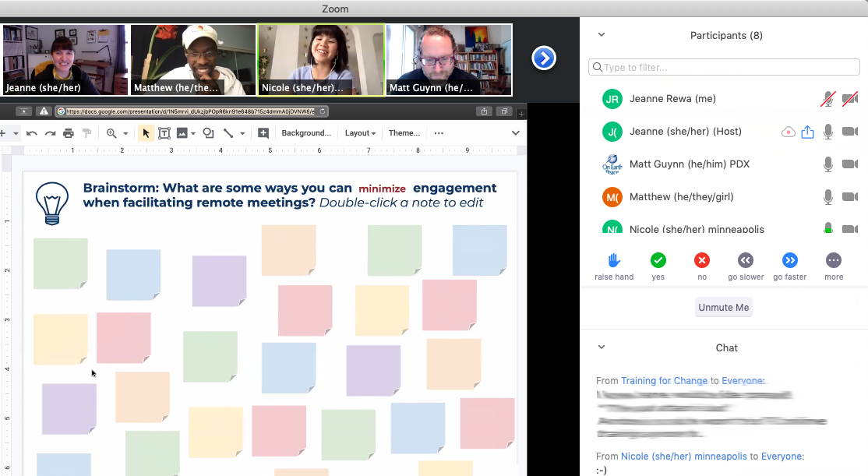
Task: Undo the last action in Slides toolbar
Action: [31, 133]
